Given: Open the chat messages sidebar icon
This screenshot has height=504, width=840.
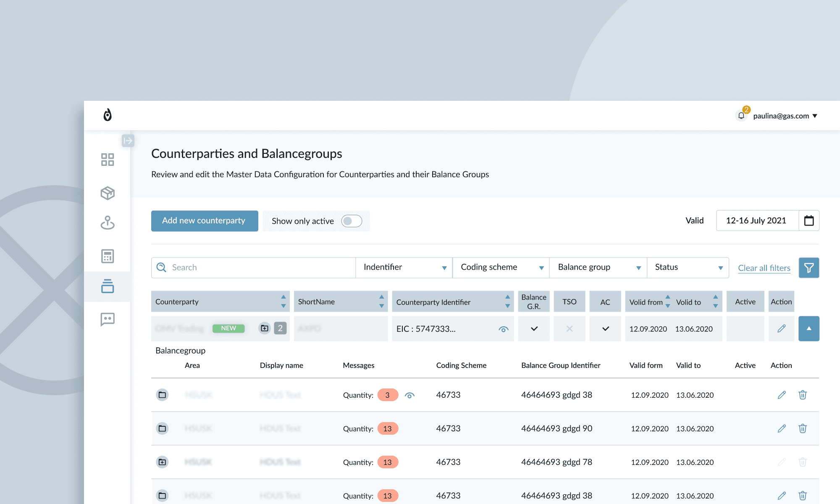Looking at the screenshot, I should tap(108, 320).
